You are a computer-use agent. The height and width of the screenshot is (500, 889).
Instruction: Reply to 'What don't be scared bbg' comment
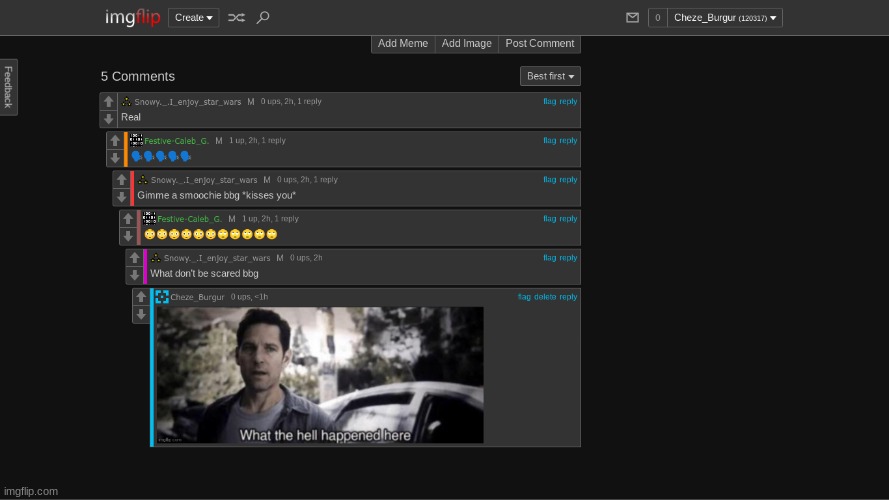tap(568, 258)
